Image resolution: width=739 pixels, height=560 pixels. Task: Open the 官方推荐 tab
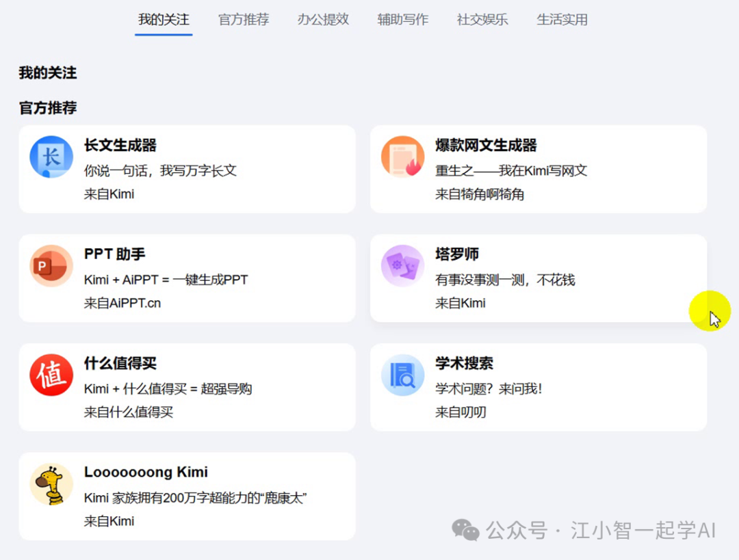point(244,20)
